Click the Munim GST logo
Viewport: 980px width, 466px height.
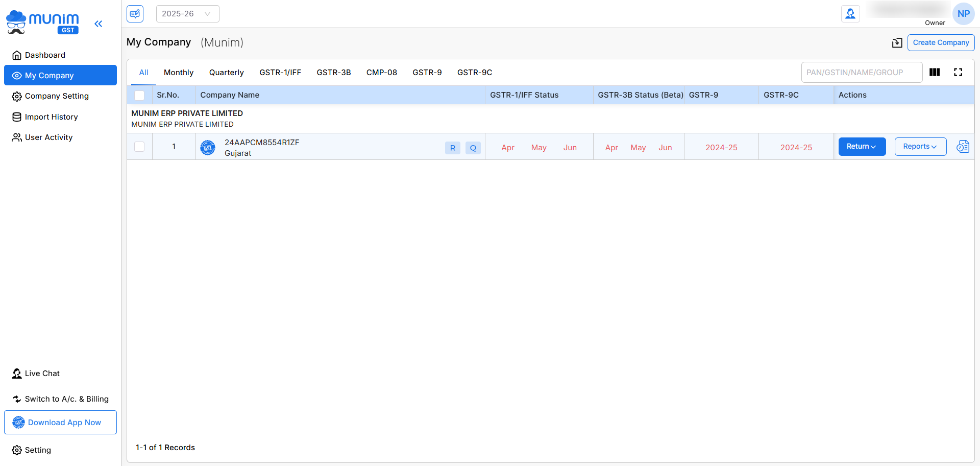(x=42, y=22)
